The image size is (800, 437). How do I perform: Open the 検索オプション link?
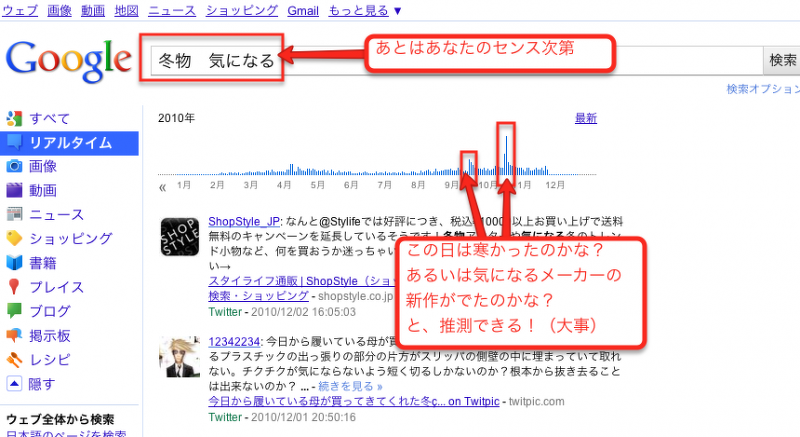tap(763, 89)
